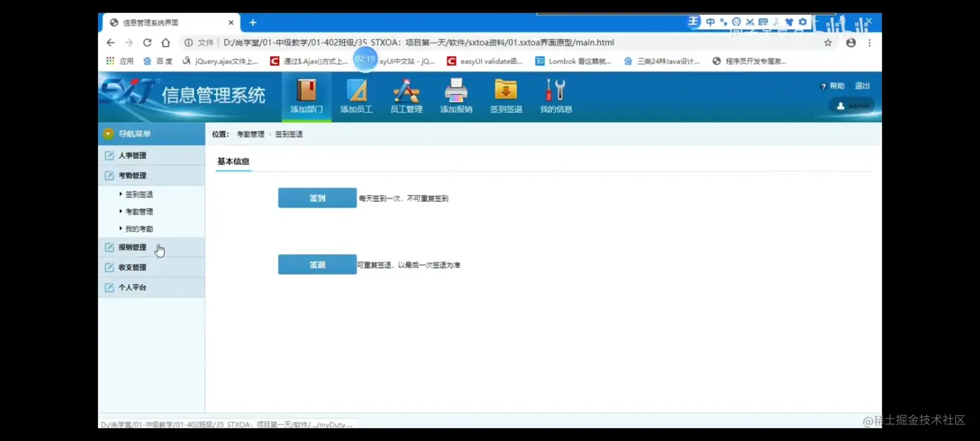Click the 签退 check-out button
Image resolution: width=980 pixels, height=441 pixels.
318,265
